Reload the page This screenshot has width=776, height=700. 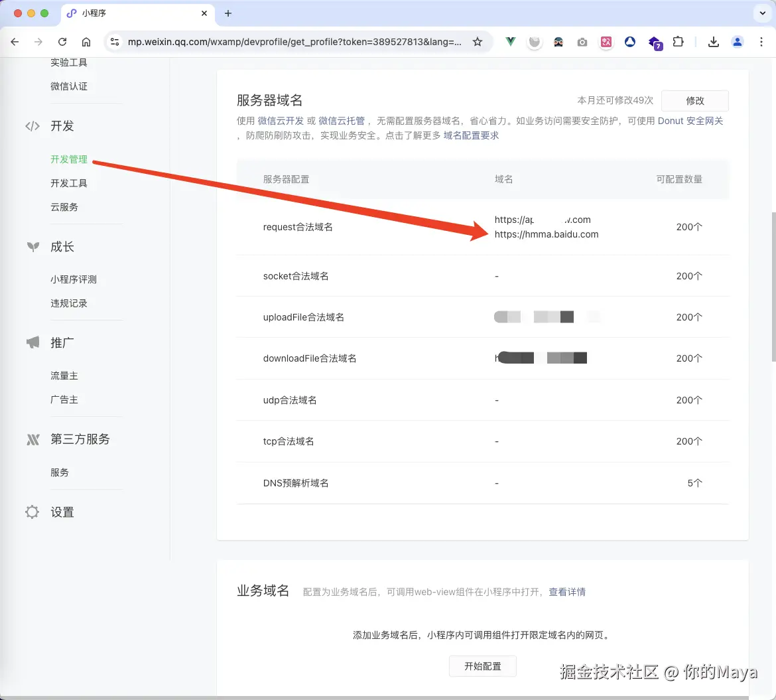click(x=62, y=42)
